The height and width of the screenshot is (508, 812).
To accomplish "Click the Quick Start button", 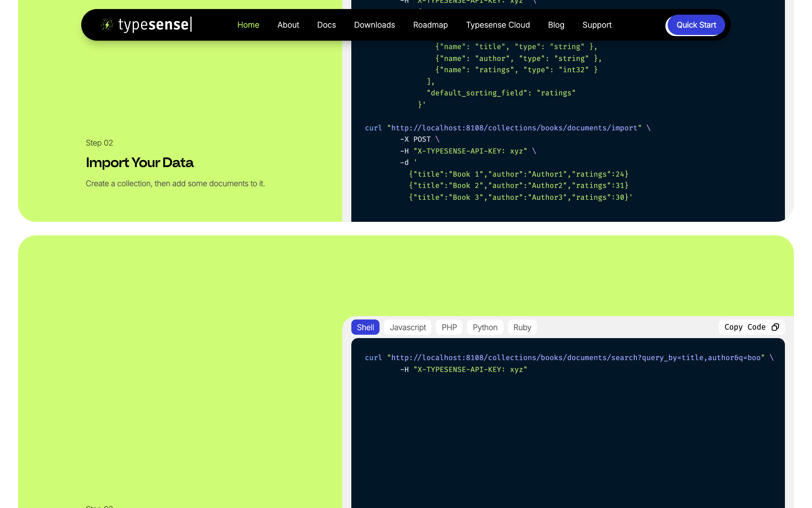I will click(696, 25).
